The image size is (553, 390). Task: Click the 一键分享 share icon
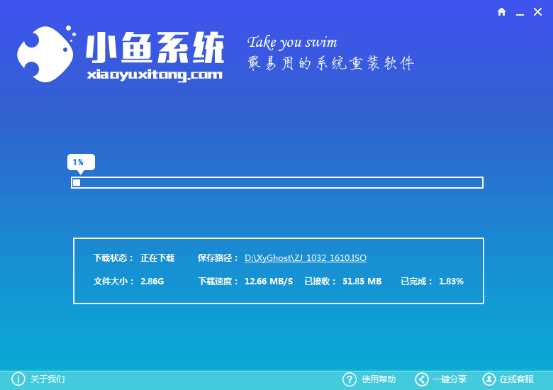tap(421, 379)
